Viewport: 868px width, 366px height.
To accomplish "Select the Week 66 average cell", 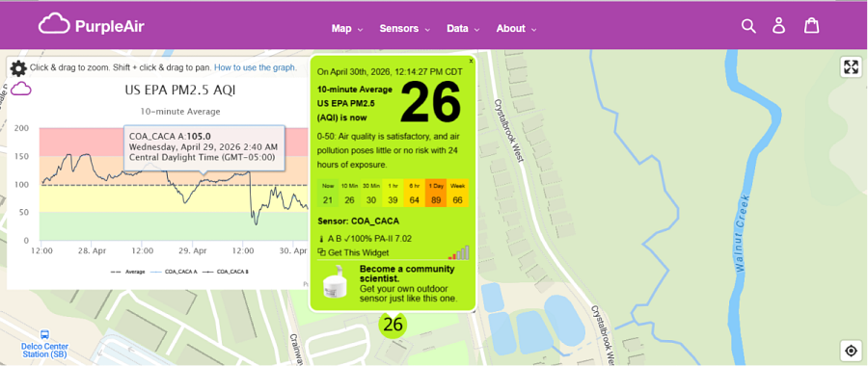I will click(458, 193).
